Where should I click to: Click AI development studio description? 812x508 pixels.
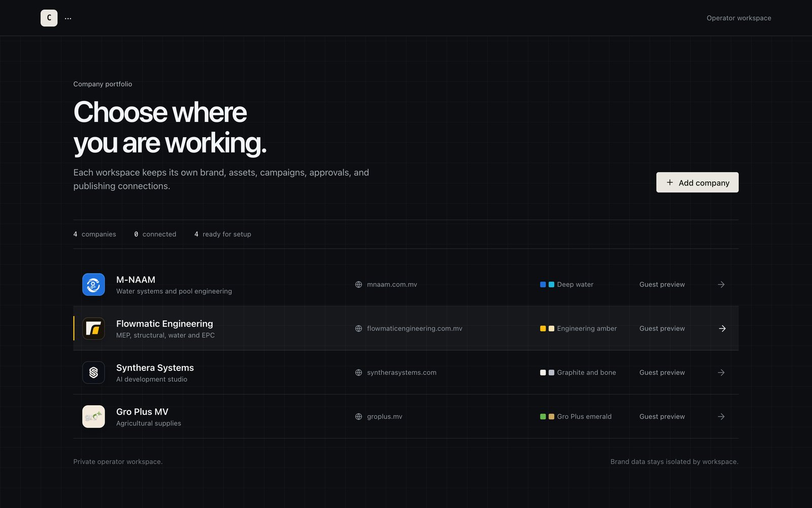pyautogui.click(x=152, y=379)
